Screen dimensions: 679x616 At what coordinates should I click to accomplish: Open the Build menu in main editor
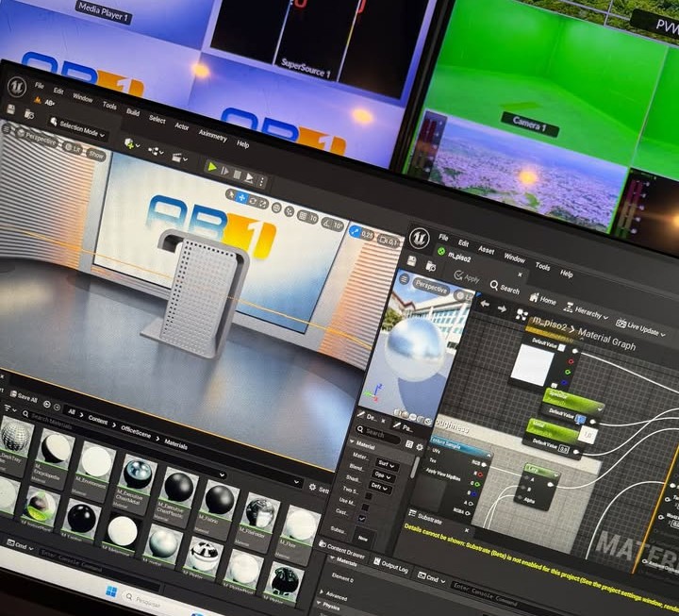[x=133, y=112]
